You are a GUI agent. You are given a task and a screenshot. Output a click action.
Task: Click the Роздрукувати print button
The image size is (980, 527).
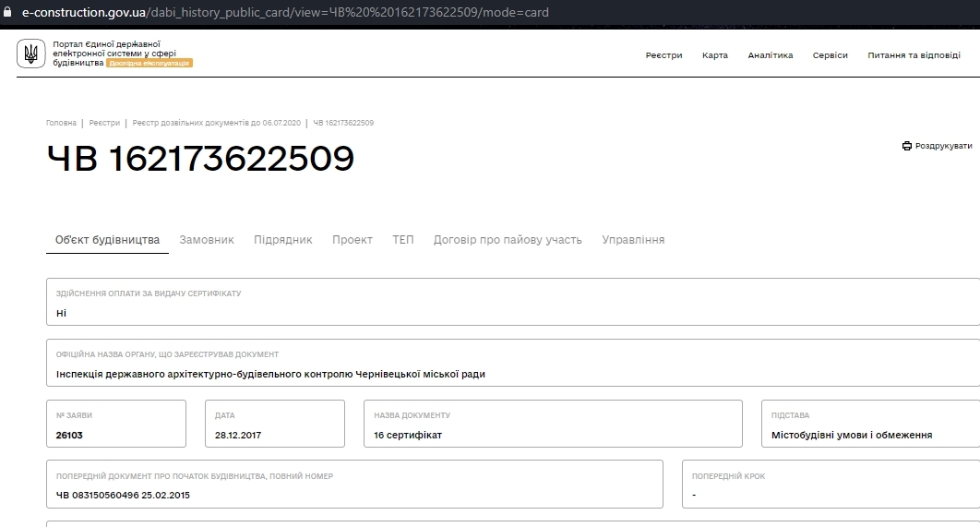point(937,146)
